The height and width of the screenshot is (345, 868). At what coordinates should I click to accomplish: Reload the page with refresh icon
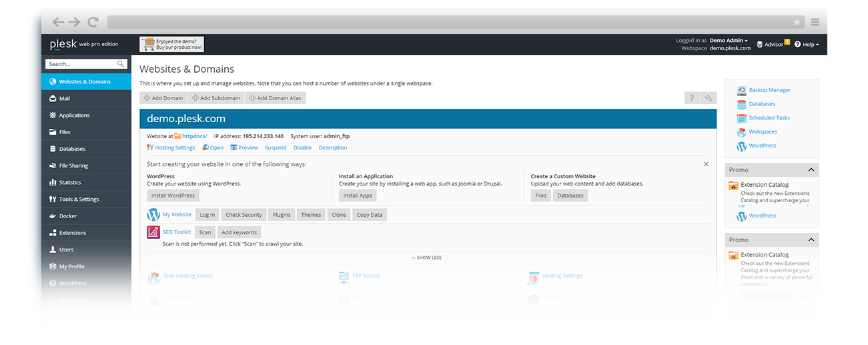[x=93, y=22]
